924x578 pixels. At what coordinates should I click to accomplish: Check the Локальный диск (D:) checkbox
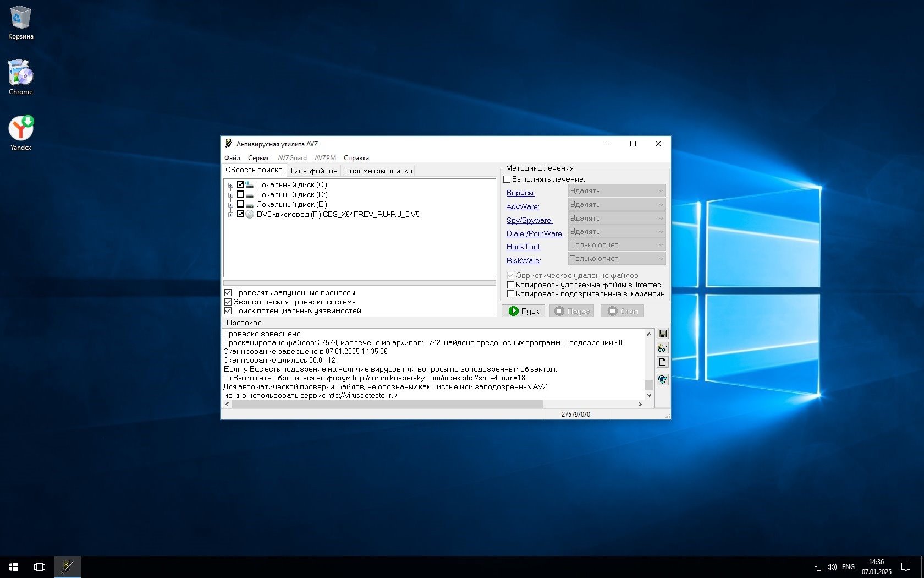coord(240,194)
